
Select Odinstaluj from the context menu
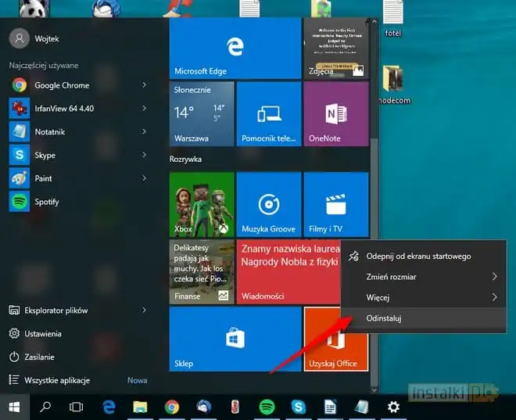click(384, 318)
